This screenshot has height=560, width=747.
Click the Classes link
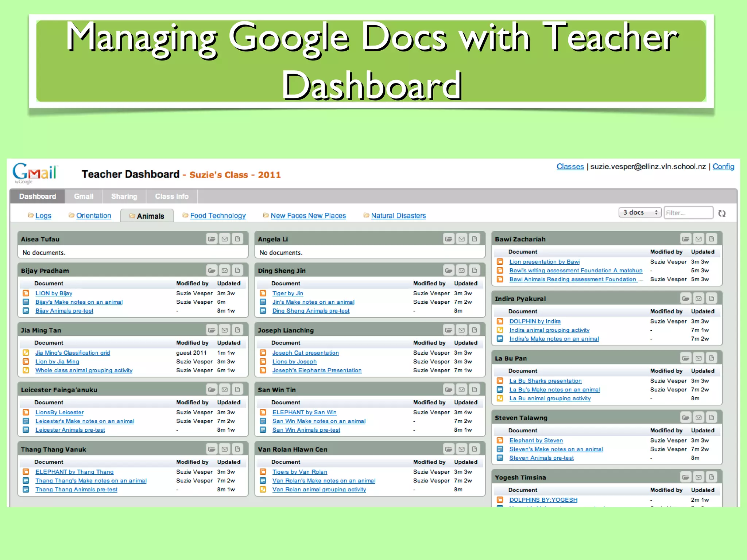pos(570,167)
